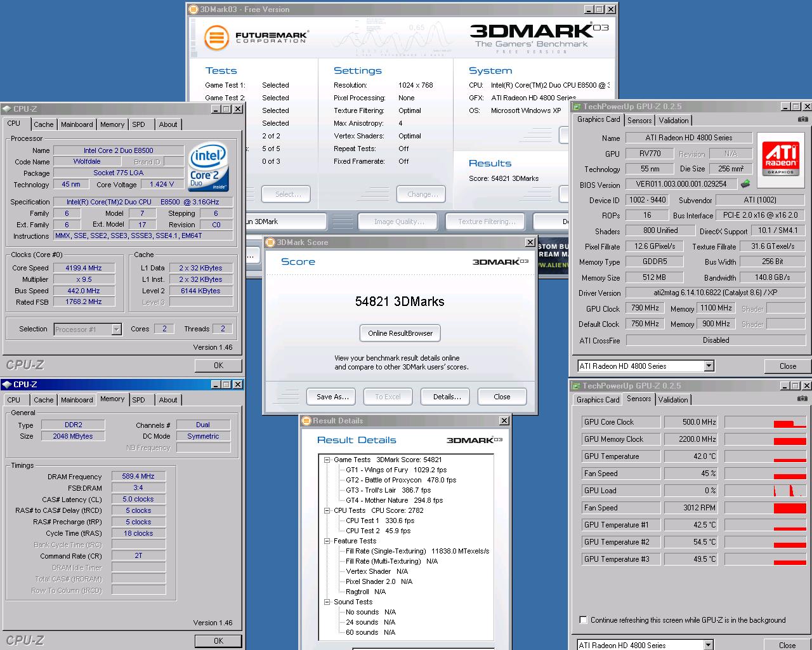
Task: Click the GPU-Z camera screenshot icon in Graphics Card window
Action: coord(802,119)
